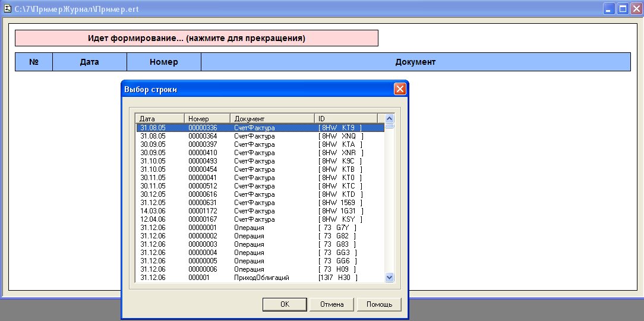Stop generation via the pink "Идет формирование" bar
Screen dimensions: 644x321
point(197,39)
